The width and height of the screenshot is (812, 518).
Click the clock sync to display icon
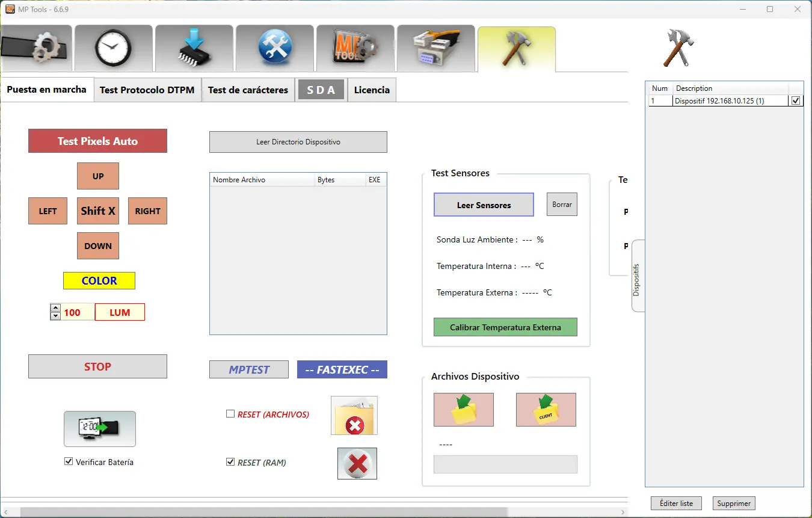point(100,428)
